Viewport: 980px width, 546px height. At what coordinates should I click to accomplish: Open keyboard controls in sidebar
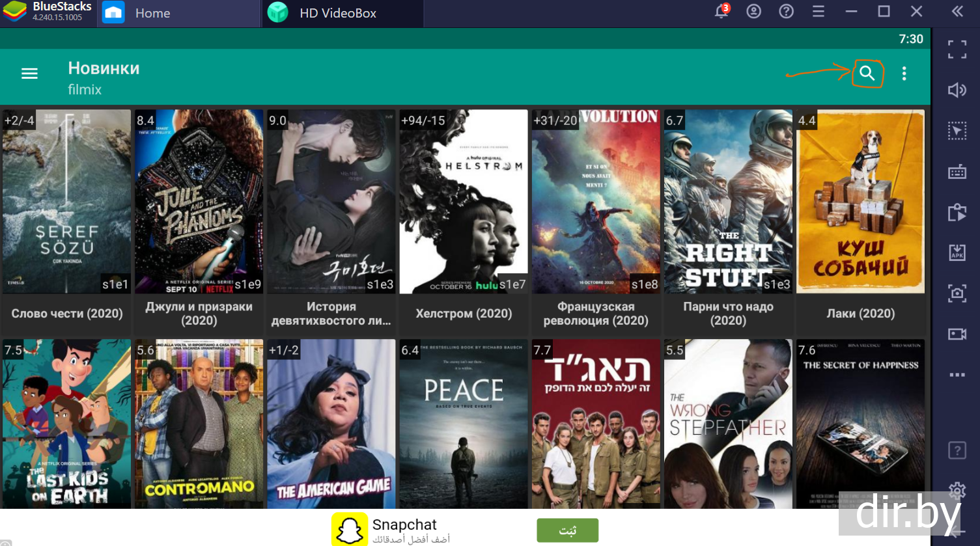[957, 172]
